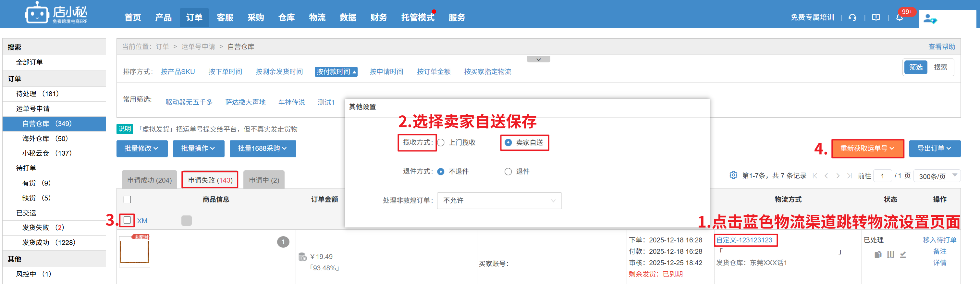
Task: Open the notification bell with 99+ badge
Action: coord(899,18)
